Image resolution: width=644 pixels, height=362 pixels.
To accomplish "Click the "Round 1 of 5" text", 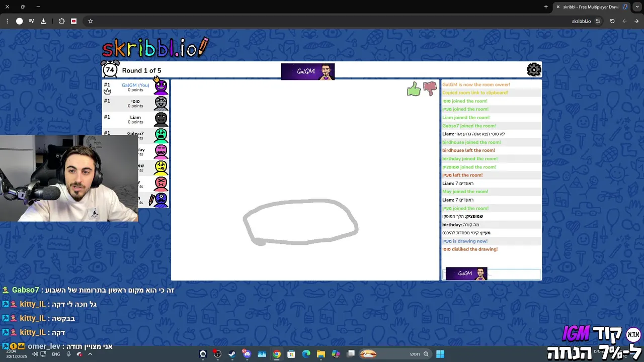I will (x=141, y=70).
